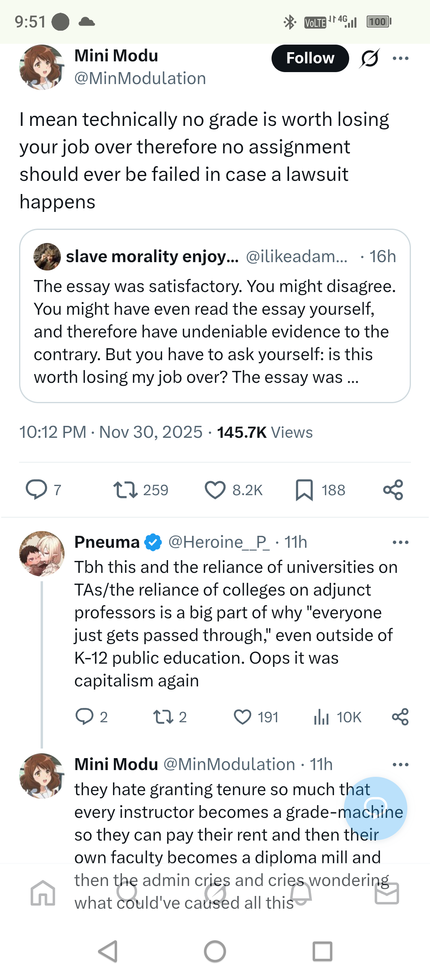This screenshot has height=980, width=430.
Task: Share Pneuma's reply with share icon
Action: [400, 717]
